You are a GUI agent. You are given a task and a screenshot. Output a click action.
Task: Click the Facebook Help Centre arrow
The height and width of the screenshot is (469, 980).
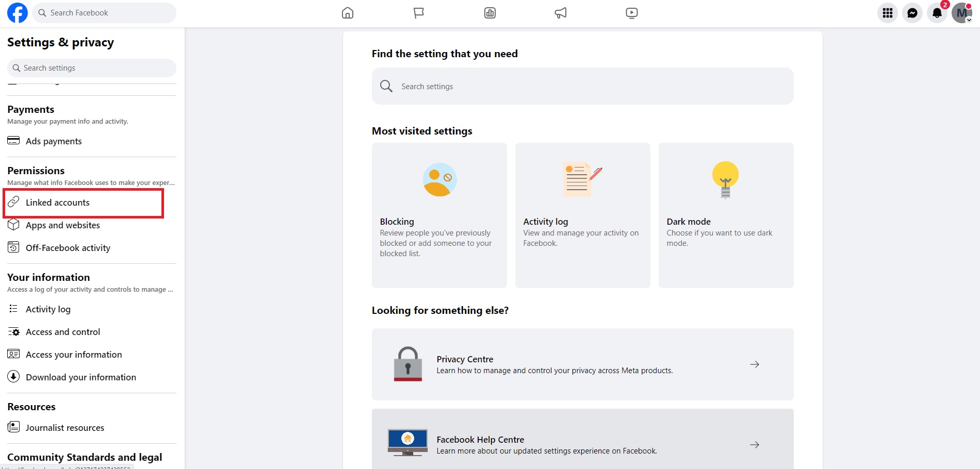point(755,445)
